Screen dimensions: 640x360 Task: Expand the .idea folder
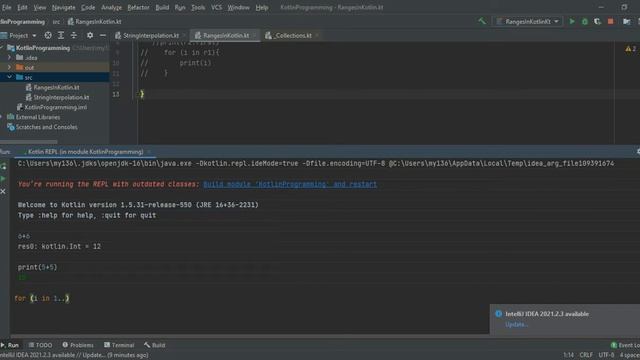click(x=9, y=58)
